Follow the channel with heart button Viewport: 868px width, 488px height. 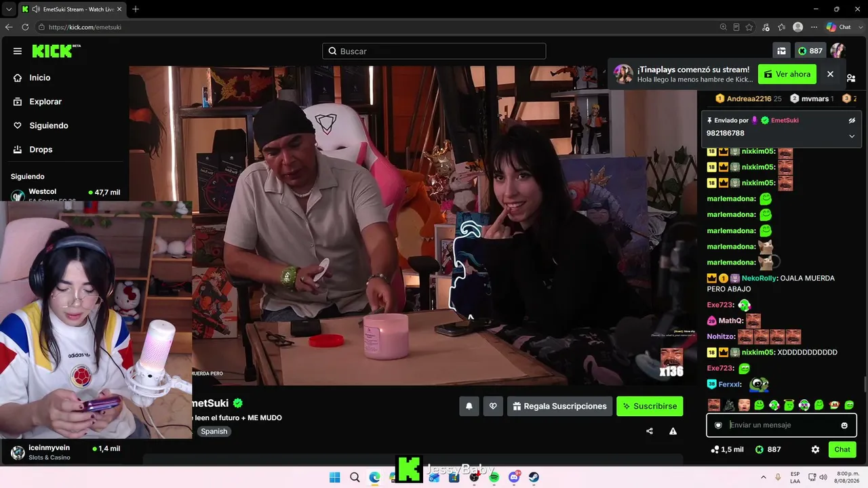coord(493,406)
